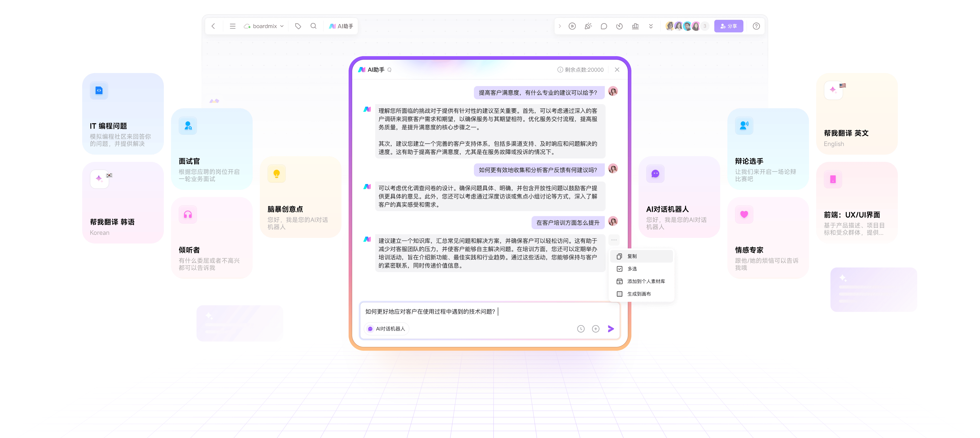Open the voting chart icon in toolbar
The height and width of the screenshot is (438, 980).
pos(635,26)
